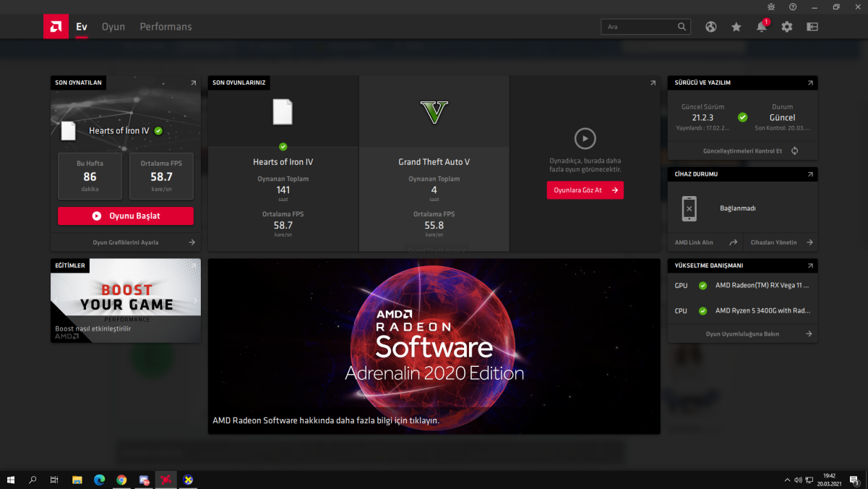Screen dimensions: 868x489
Task: Click the play circle icon in empty game slot
Action: [x=585, y=137]
